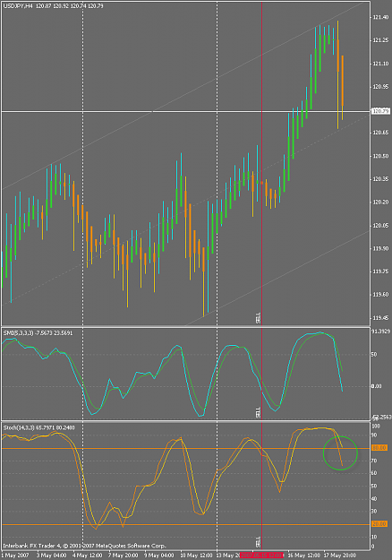Click the SELL label in the main price pane

tap(259, 318)
